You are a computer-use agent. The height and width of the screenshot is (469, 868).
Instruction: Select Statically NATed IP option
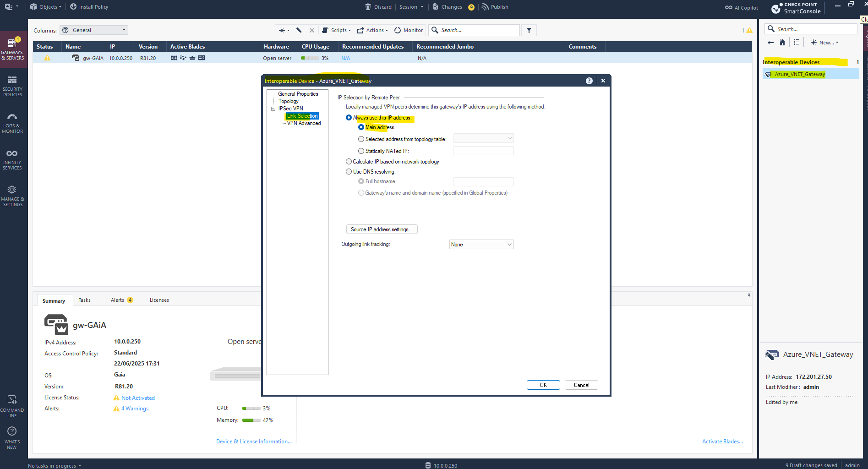coord(361,151)
